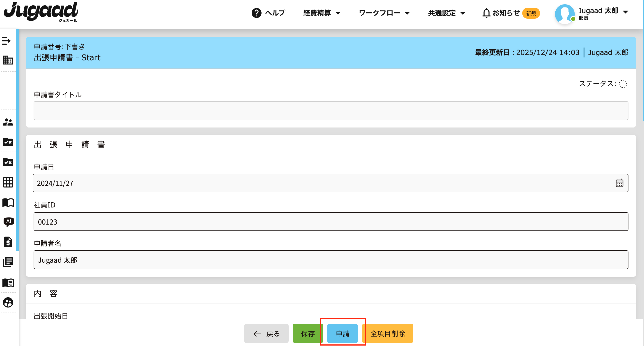This screenshot has width=644, height=346.
Task: Open the 共通設定 dropdown menu
Action: click(446, 13)
